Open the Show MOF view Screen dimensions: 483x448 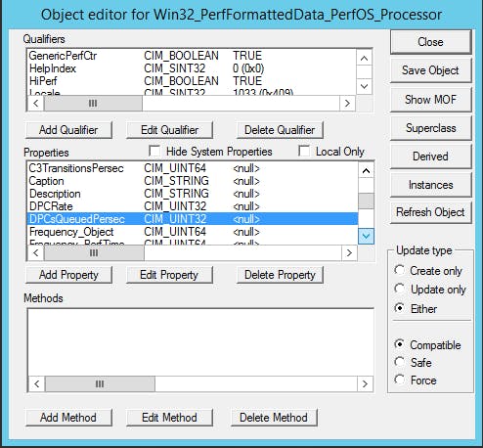(430, 99)
